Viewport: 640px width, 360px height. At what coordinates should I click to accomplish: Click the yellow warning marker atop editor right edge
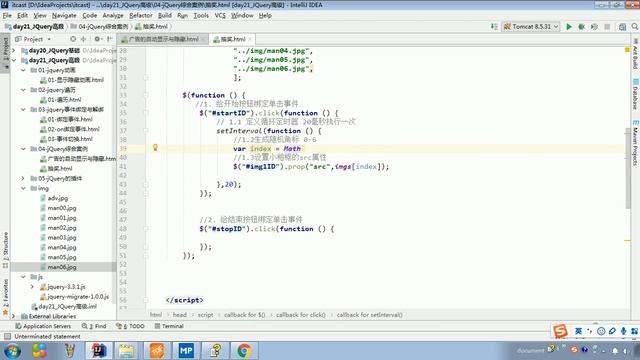pyautogui.click(x=627, y=50)
